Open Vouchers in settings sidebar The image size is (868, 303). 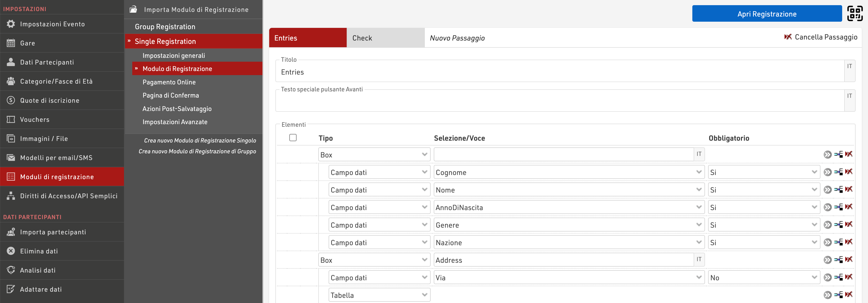(x=35, y=119)
